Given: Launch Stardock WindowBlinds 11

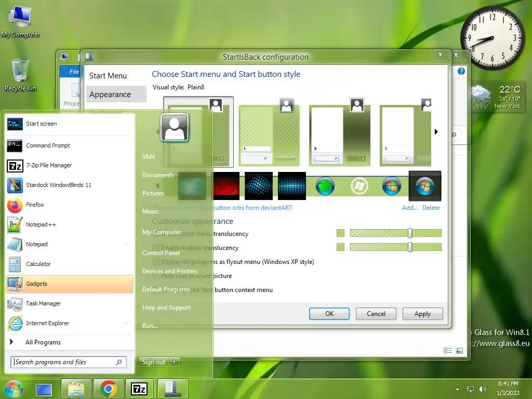Looking at the screenshot, I should (70, 185).
